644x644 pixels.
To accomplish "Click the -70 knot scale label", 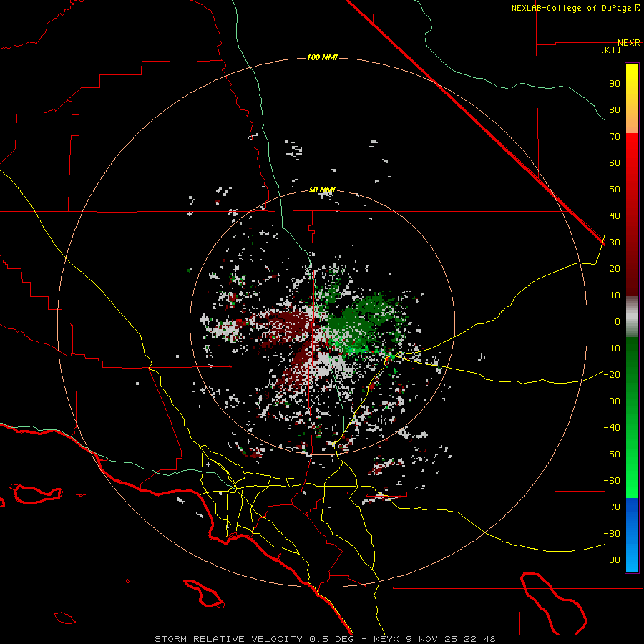I will tap(612, 507).
